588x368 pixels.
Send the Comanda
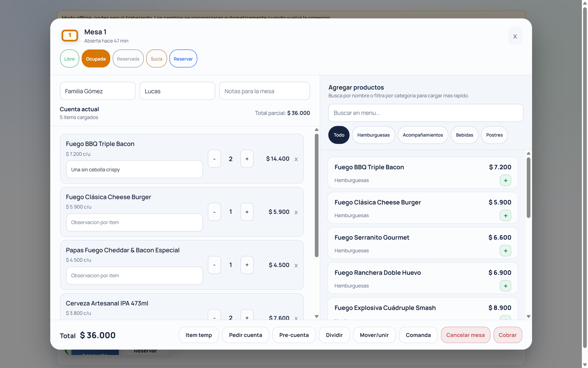(418, 335)
